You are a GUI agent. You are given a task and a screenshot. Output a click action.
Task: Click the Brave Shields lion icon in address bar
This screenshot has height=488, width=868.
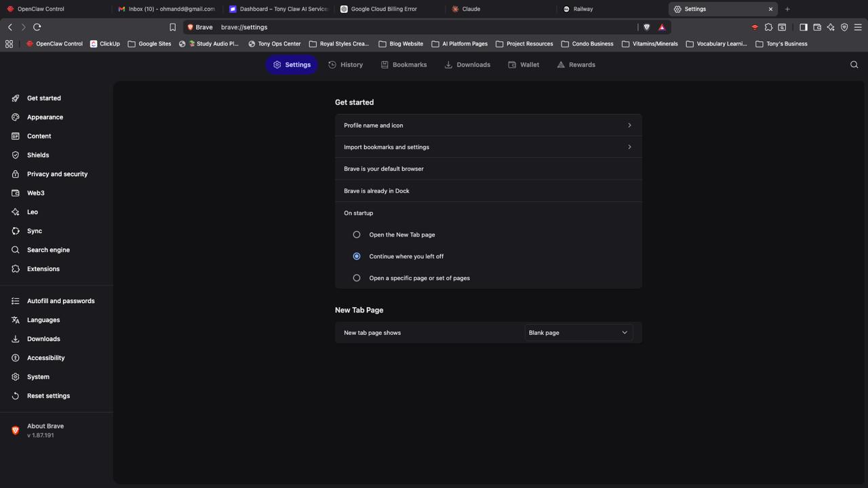646,27
